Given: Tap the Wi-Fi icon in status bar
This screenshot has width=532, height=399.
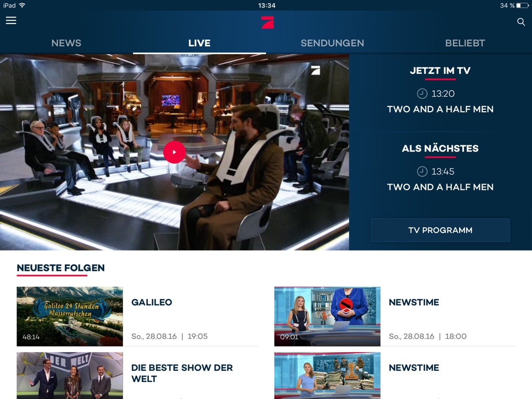Looking at the screenshot, I should pyautogui.click(x=22, y=5).
